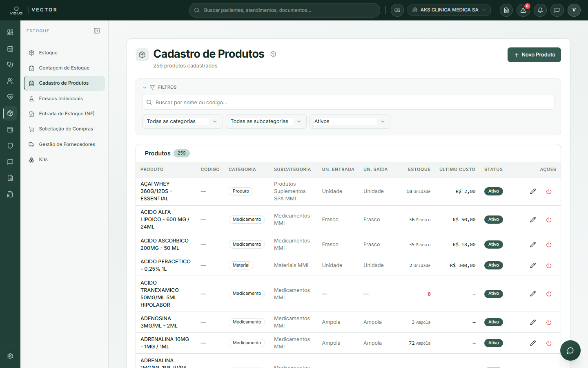Image resolution: width=588 pixels, height=368 pixels.
Task: Edit ADENOSINA 3MG/ML product
Action: point(533,322)
